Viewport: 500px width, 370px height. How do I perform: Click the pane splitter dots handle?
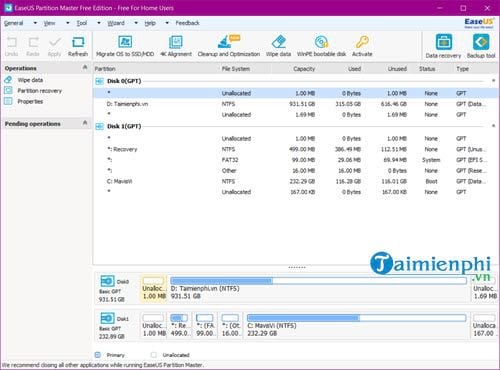pos(297,267)
